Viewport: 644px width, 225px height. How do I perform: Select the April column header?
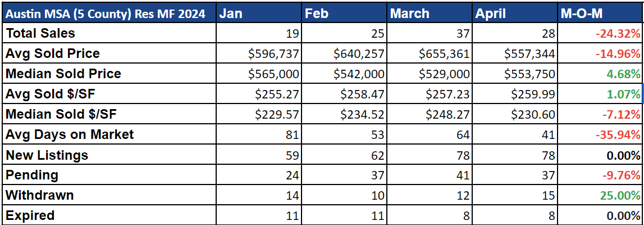click(x=491, y=13)
